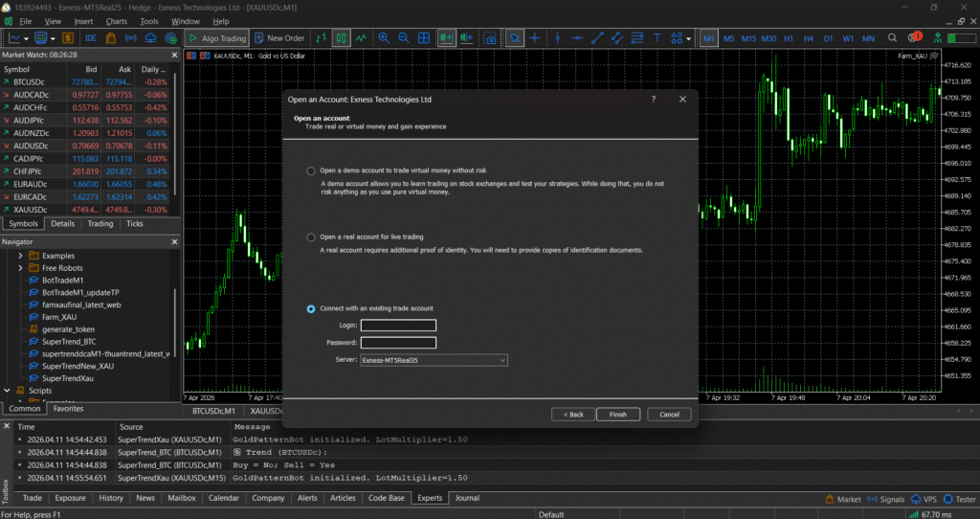Screen dimensions: 980x519
Task: Click the zoom out magnifier icon
Action: click(x=404, y=38)
